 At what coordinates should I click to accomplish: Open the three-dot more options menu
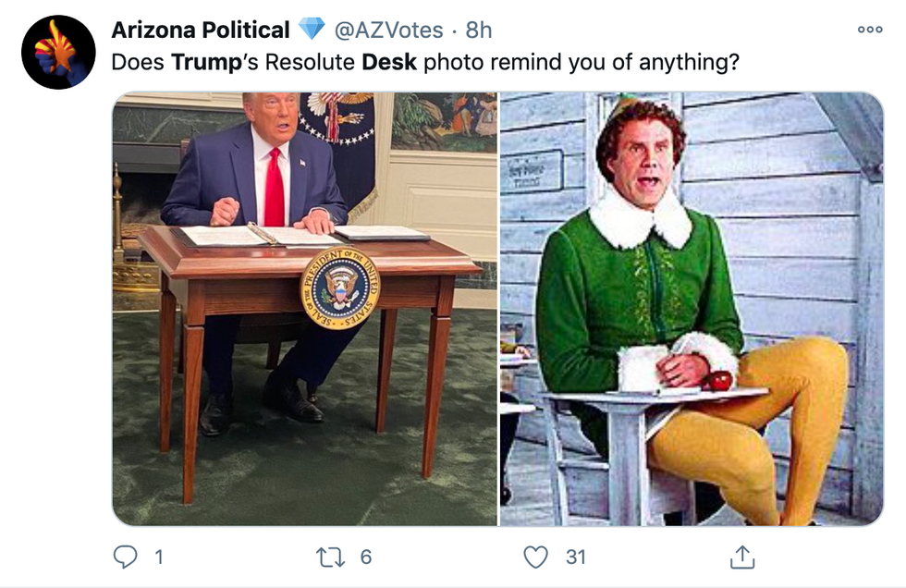click(x=870, y=30)
